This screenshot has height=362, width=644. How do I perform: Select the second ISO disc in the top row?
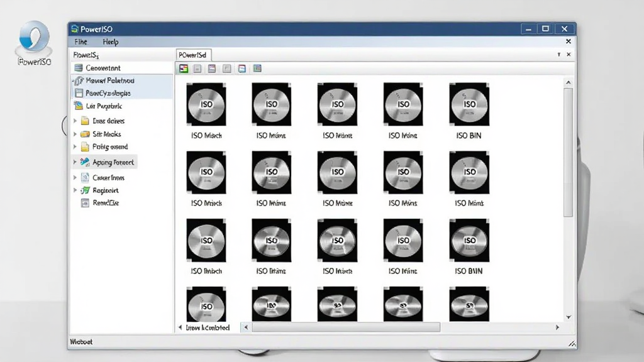point(272,104)
